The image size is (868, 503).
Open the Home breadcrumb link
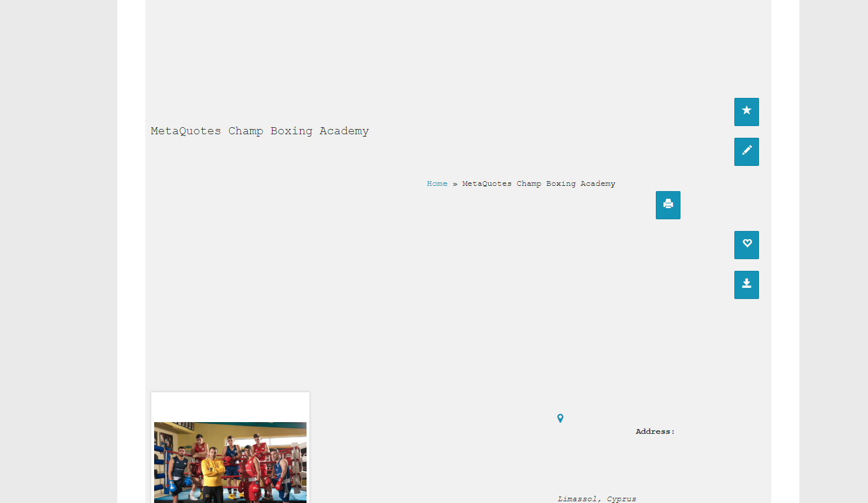click(437, 183)
